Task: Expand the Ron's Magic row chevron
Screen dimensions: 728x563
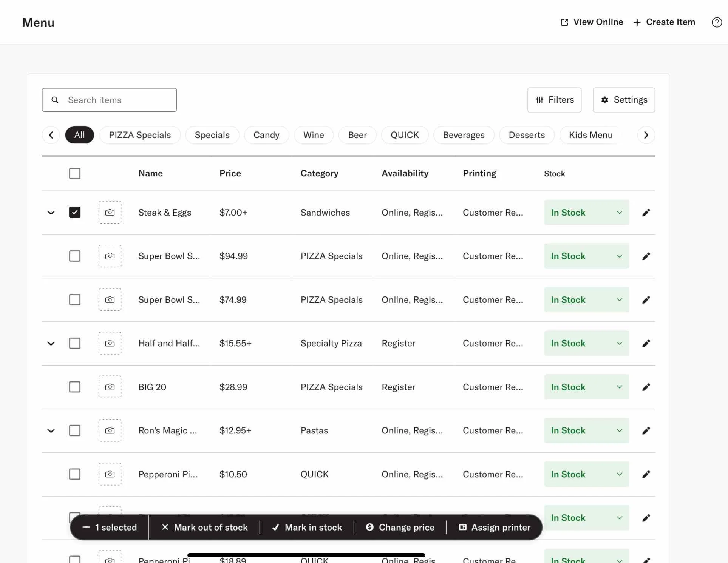Action: coord(51,430)
